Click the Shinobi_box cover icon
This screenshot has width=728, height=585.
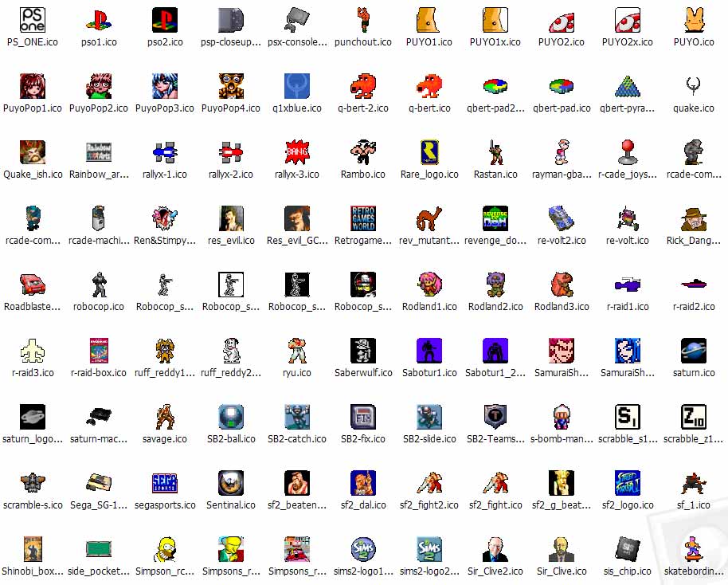tap(33, 549)
